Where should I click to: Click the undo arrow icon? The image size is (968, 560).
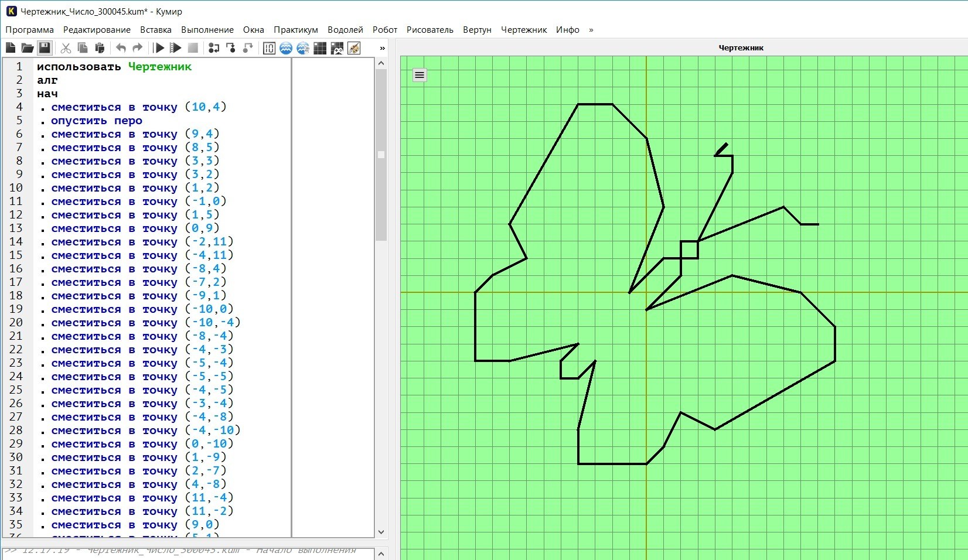[x=121, y=48]
